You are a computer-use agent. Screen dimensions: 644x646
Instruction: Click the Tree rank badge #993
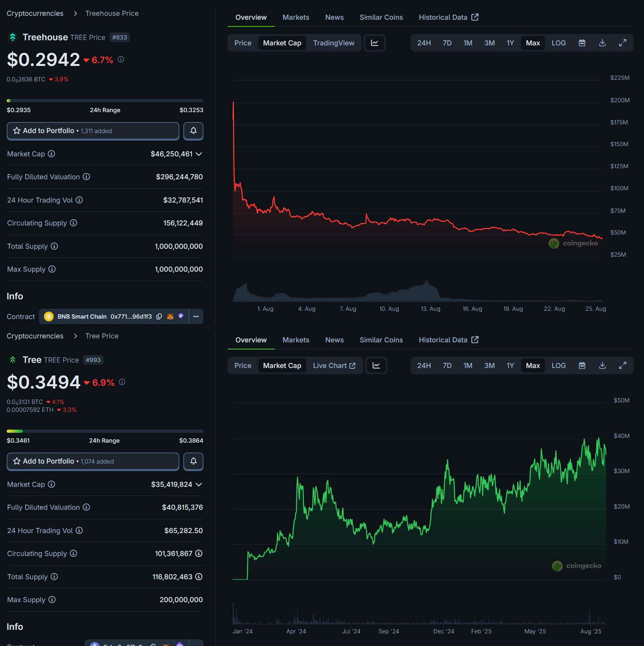tap(93, 360)
